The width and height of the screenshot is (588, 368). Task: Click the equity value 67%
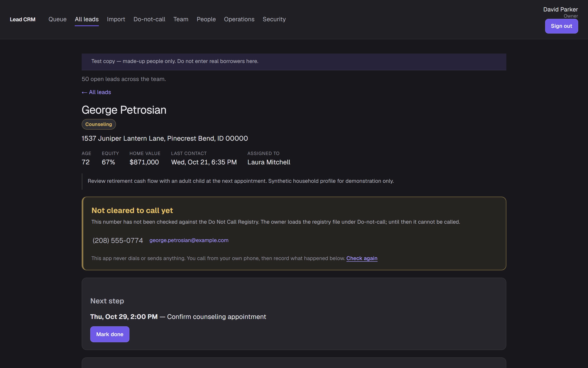click(x=108, y=162)
